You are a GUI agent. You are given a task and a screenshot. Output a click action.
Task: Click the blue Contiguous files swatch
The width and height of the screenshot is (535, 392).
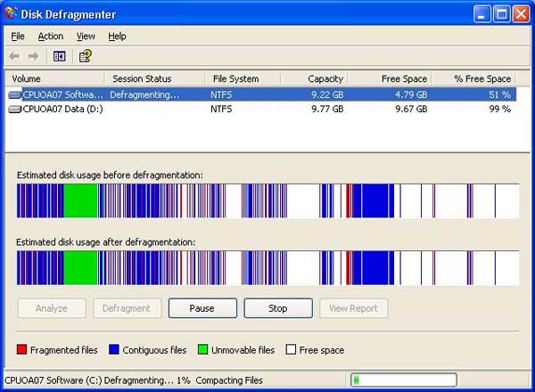[113, 349]
